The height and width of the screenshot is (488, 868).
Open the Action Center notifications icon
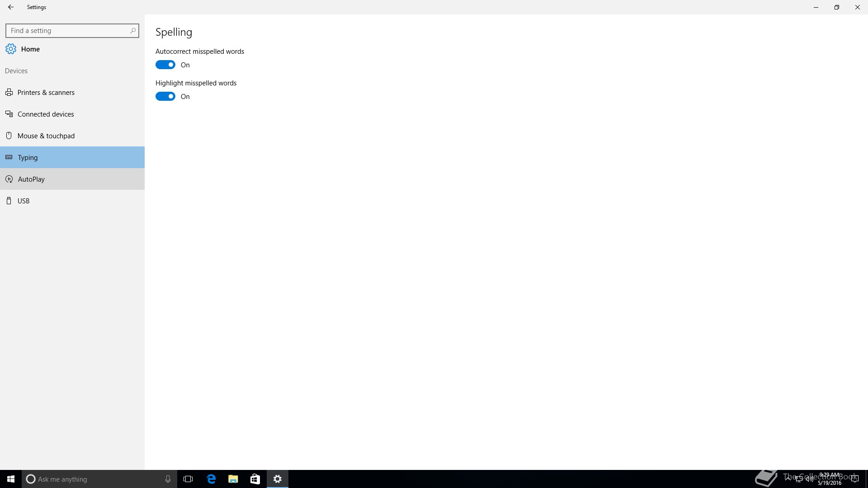coord(854,479)
